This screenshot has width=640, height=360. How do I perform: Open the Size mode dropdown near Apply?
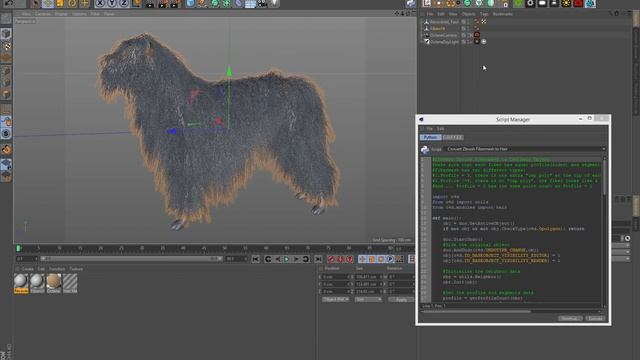(x=368, y=299)
